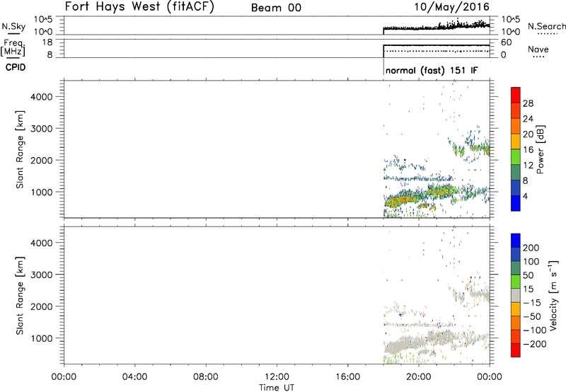Click the Power [dB] colorbar label
Image resolution: width=566 pixels, height=392 pixels.
click(x=541, y=149)
